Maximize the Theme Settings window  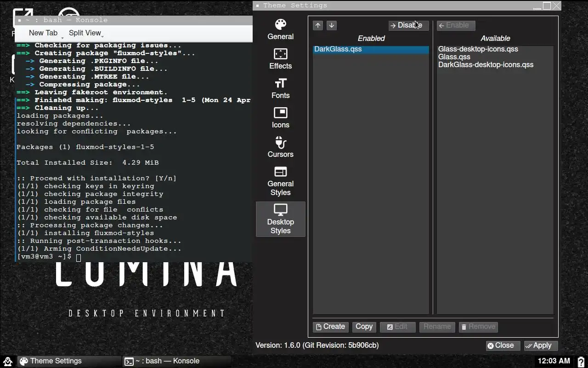(x=547, y=6)
